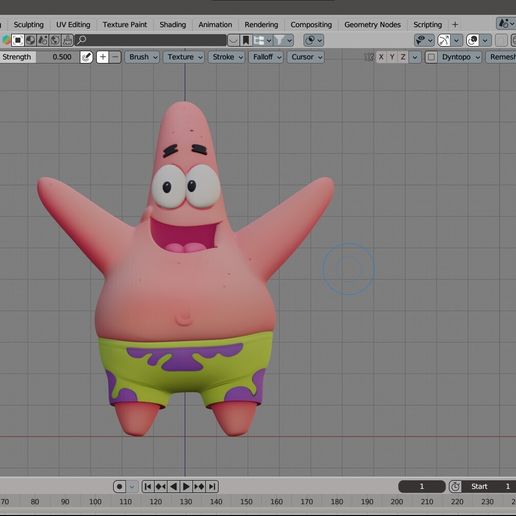Jump to the previous keyframe

(x=161, y=487)
